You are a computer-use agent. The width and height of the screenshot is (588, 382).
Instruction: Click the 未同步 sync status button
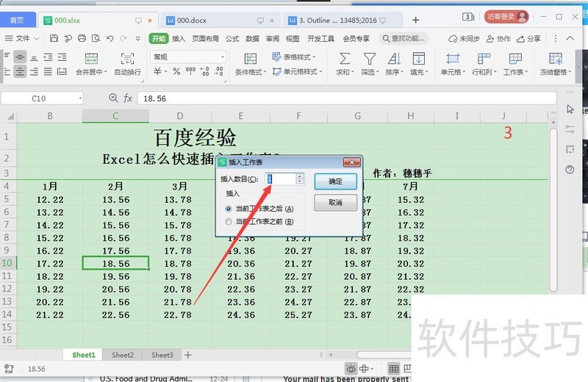pos(465,39)
